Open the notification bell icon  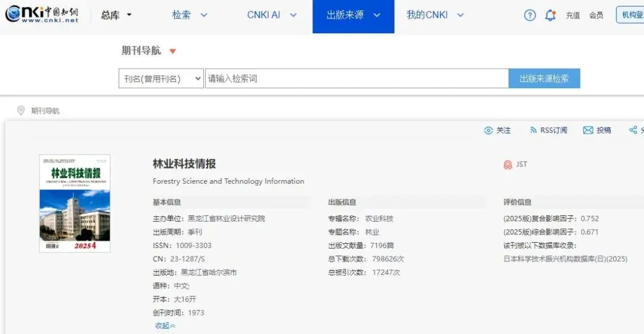tap(550, 15)
